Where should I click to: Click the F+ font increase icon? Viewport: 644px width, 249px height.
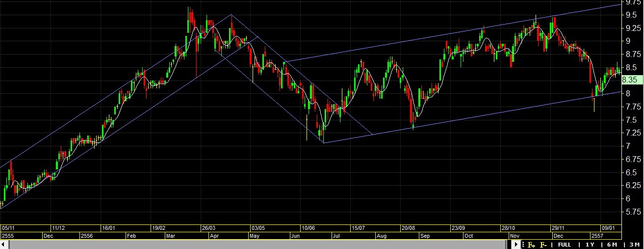[x=531, y=245]
